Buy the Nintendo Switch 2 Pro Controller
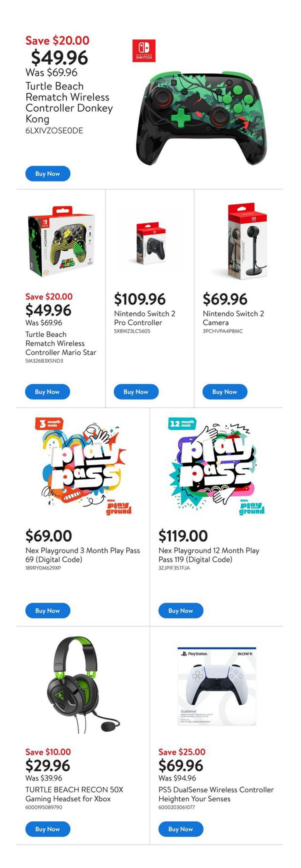Screen dimensions: 301x868 point(136,392)
